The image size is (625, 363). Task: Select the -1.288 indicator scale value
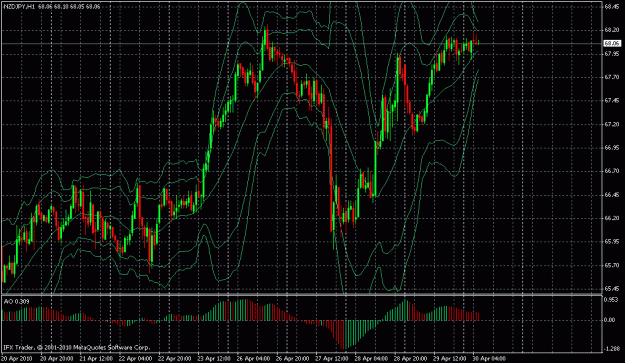click(x=612, y=349)
